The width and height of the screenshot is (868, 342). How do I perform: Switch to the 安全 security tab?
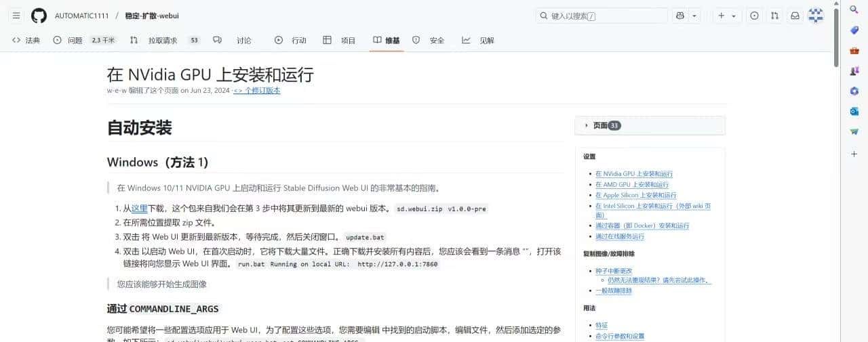[429, 41]
